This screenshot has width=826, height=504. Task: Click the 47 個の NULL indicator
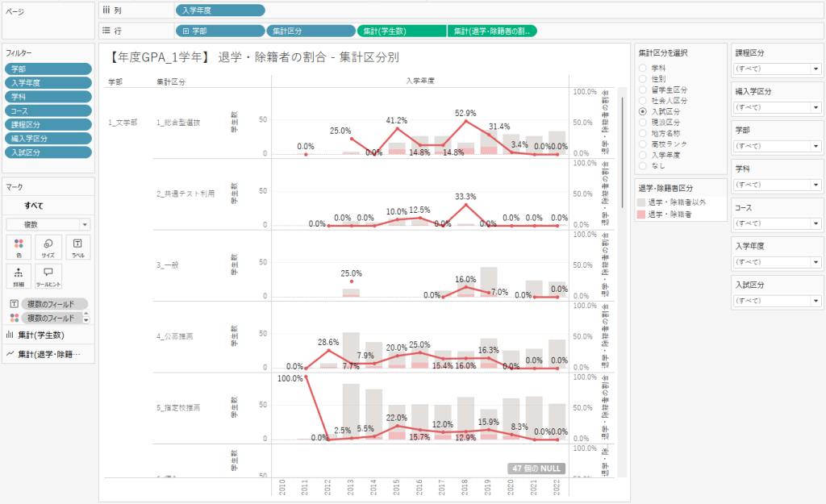(536, 469)
